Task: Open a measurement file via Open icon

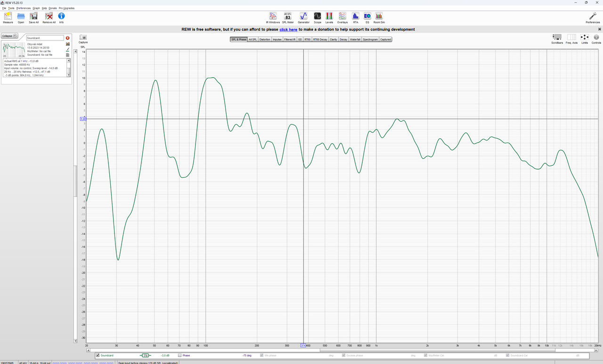Action: [21, 18]
